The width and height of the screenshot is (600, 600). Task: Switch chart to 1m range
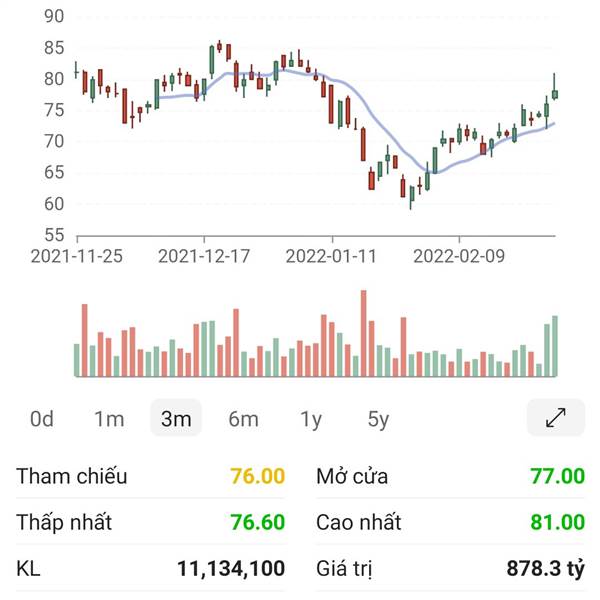click(109, 419)
